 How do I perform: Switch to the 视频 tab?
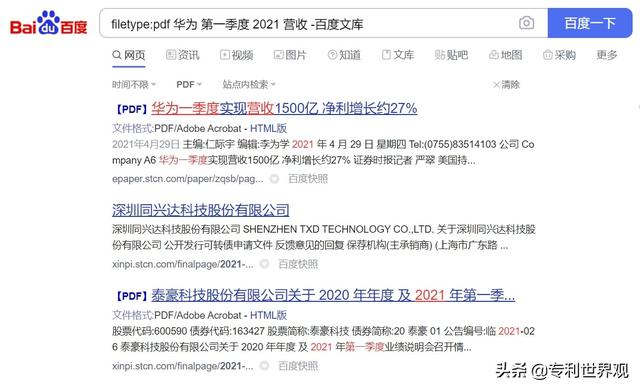pyautogui.click(x=236, y=55)
